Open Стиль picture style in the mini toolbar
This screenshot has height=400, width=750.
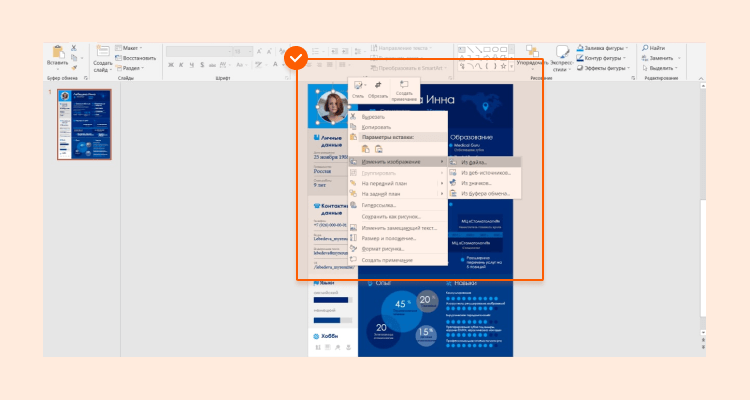pos(358,89)
